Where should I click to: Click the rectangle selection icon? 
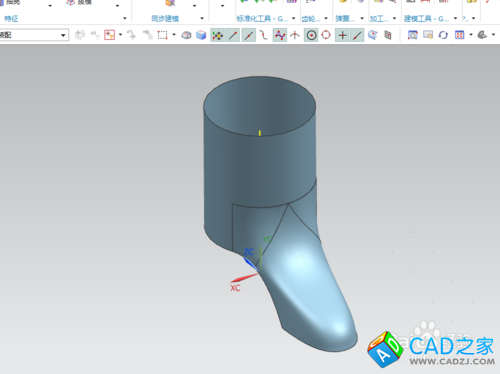point(162,35)
